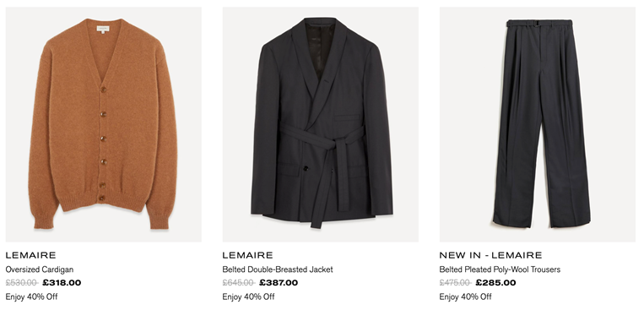The width and height of the screenshot is (644, 310).
Task: Click the crossed-out £530.00 original price
Action: pyautogui.click(x=22, y=283)
